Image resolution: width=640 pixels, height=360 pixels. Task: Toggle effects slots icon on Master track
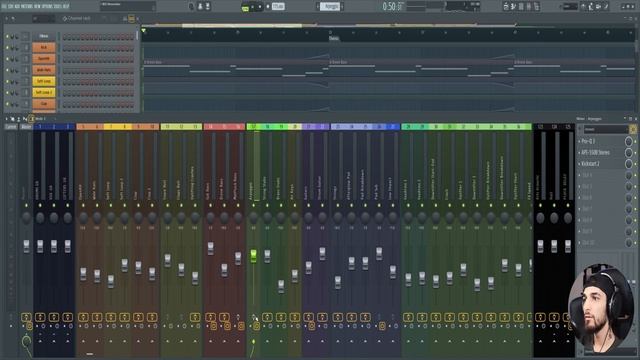click(27, 317)
